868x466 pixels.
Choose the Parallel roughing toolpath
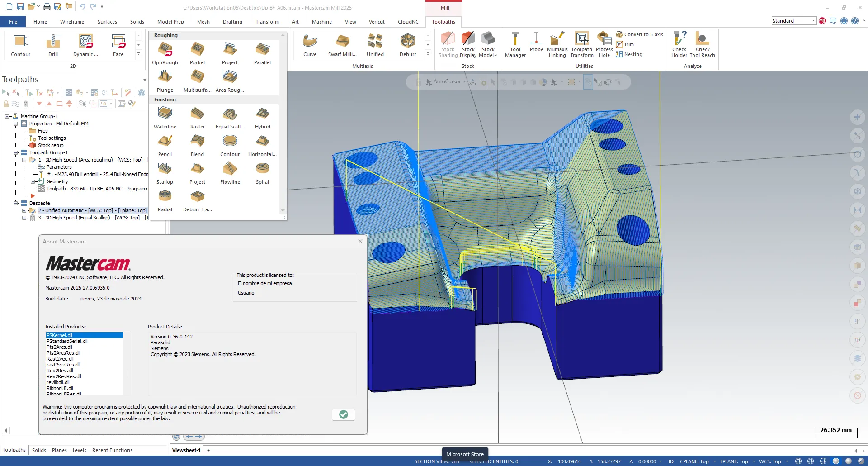coord(263,53)
